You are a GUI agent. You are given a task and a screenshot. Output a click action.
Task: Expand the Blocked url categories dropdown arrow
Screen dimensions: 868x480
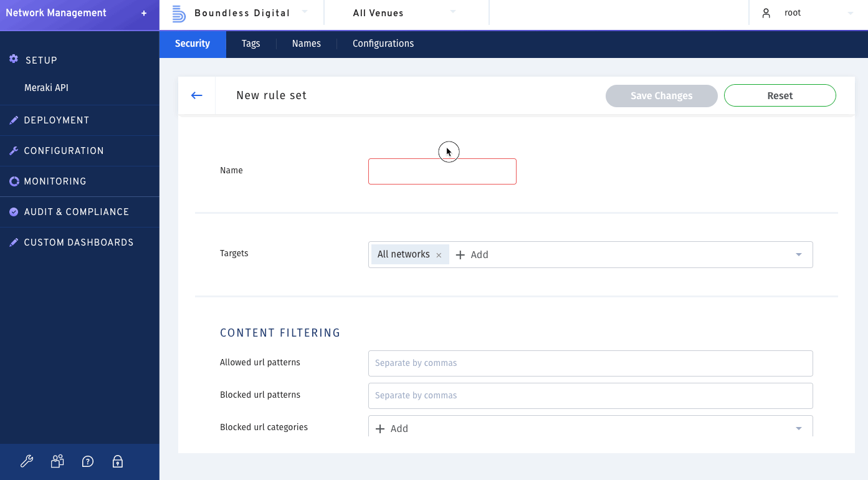(x=799, y=429)
